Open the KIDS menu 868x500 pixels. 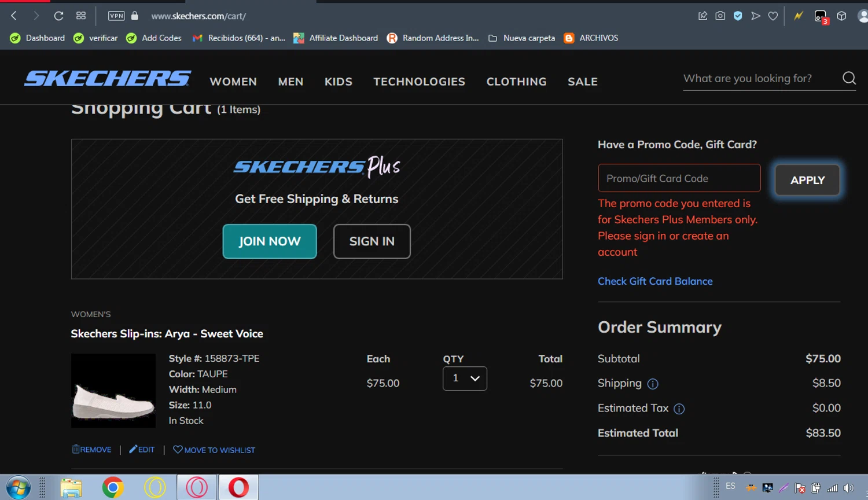(339, 82)
